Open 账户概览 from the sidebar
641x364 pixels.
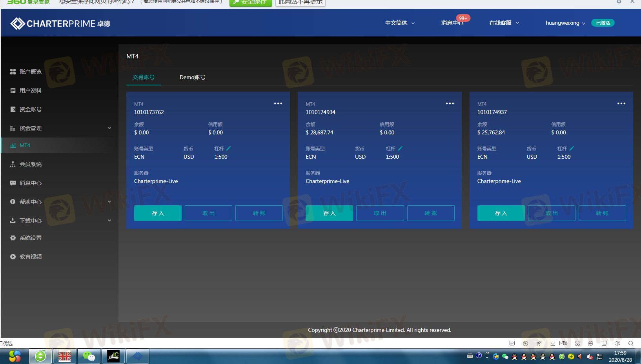(x=30, y=72)
